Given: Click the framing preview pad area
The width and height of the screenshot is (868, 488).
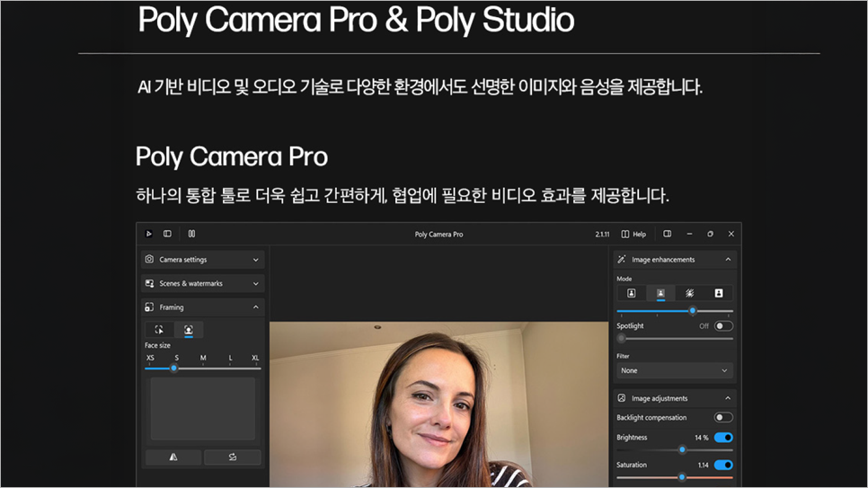Looking at the screenshot, I should (202, 409).
